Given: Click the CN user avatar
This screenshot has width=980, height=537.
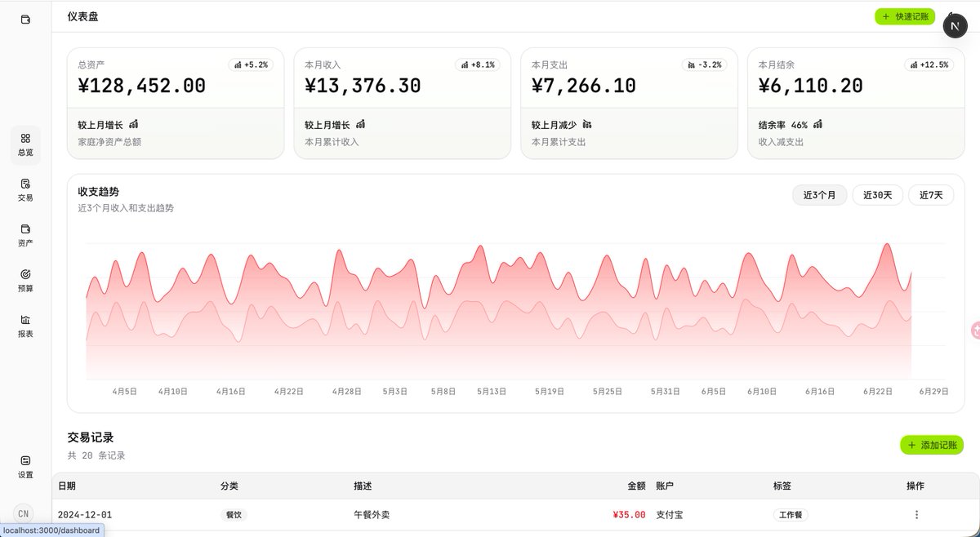Looking at the screenshot, I should pos(24,513).
